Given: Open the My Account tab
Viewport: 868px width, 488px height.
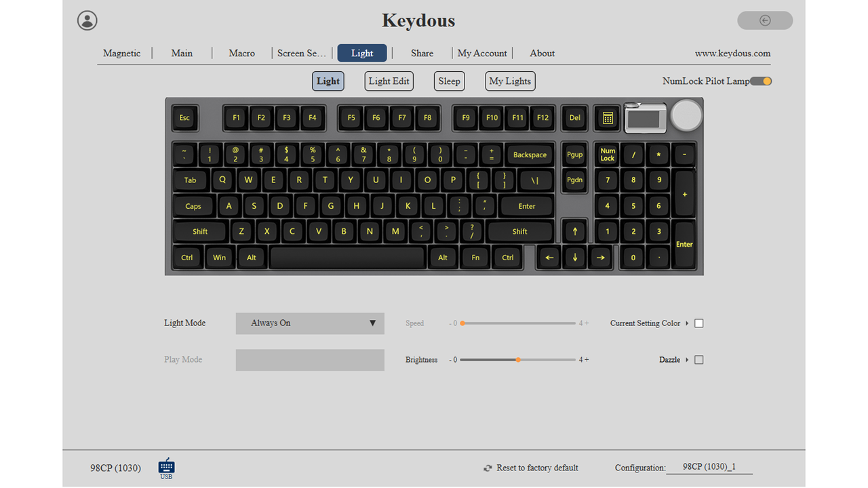Looking at the screenshot, I should click(482, 54).
